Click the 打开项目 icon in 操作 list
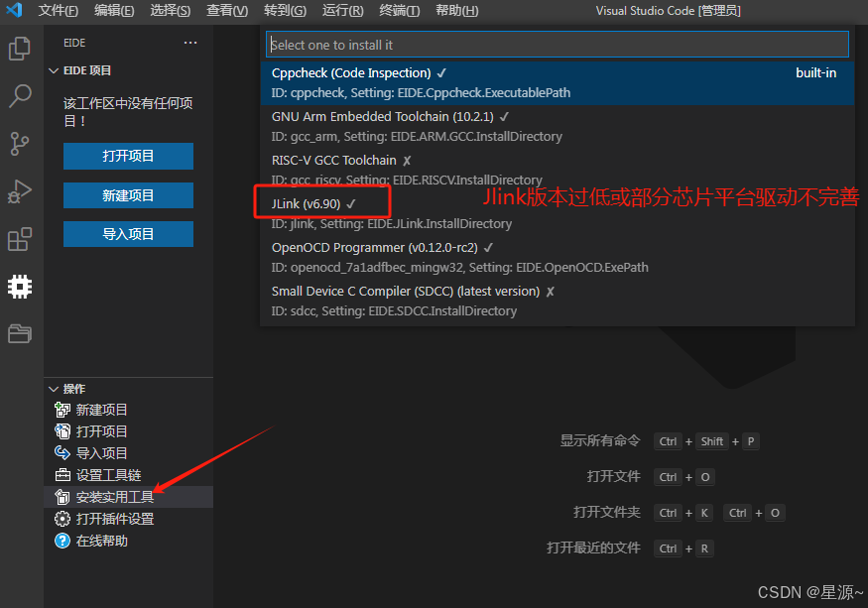This screenshot has height=608, width=868. point(62,431)
